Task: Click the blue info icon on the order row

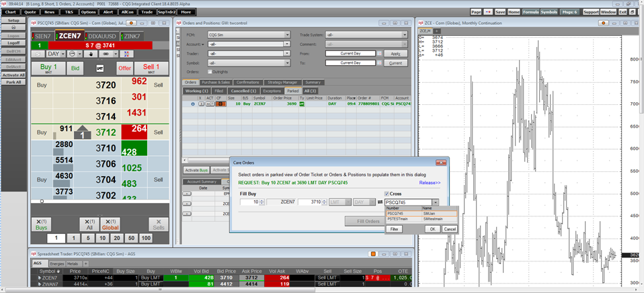Action: (x=193, y=104)
